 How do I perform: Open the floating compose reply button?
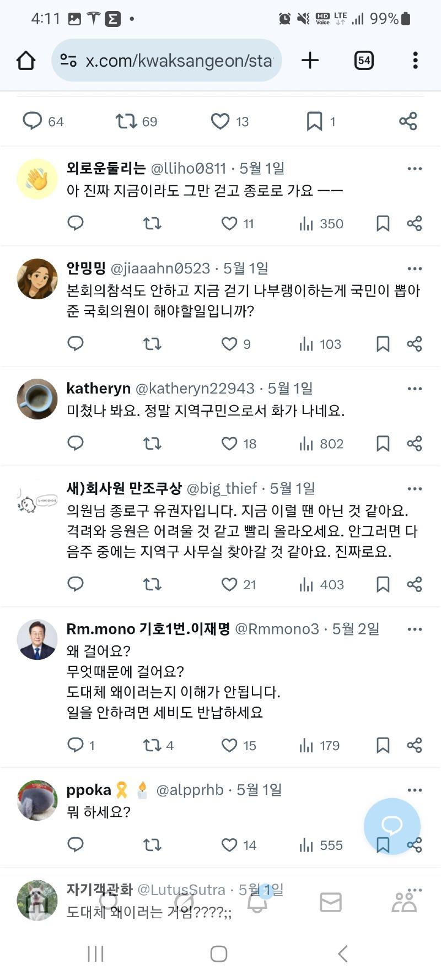coord(392,826)
